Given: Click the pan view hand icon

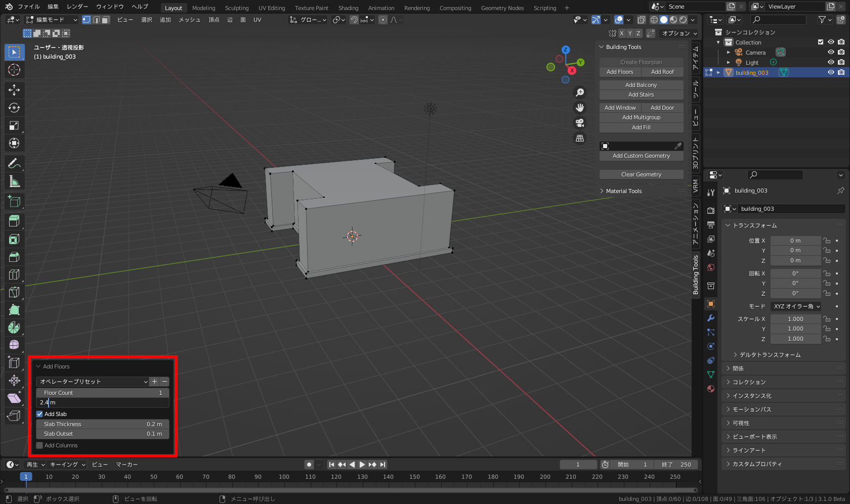Looking at the screenshot, I should [580, 108].
